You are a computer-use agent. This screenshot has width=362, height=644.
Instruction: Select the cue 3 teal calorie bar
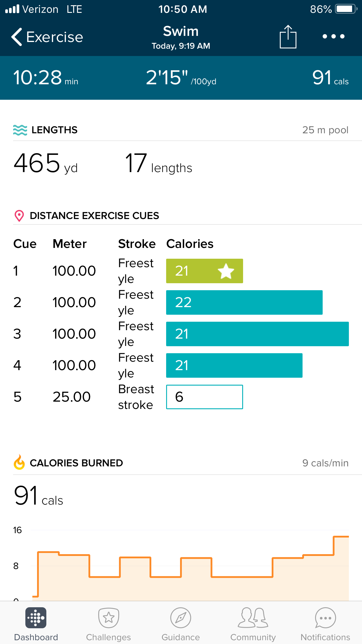click(x=257, y=334)
